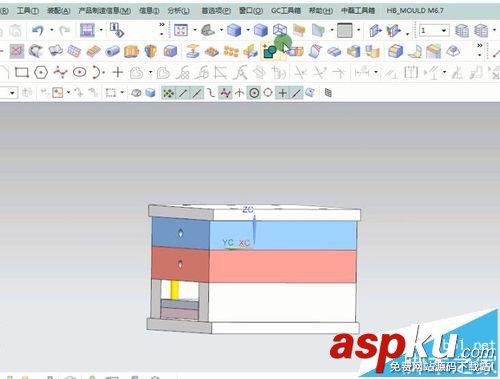500x379 pixels.
Task: Toggle the arc center snap
Action: pyautogui.click(x=254, y=93)
